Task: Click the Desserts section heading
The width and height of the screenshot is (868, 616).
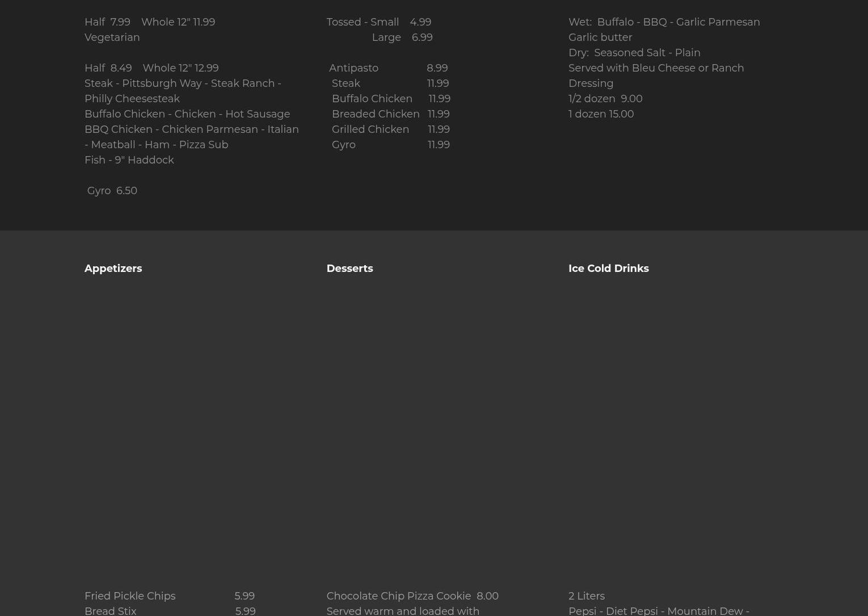Action: pos(349,269)
